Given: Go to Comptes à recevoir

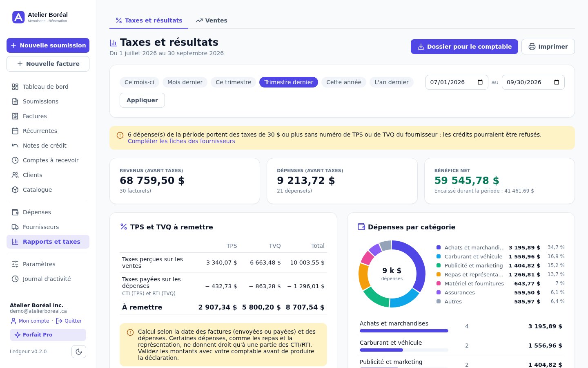Looking at the screenshot, I should [x=48, y=160].
